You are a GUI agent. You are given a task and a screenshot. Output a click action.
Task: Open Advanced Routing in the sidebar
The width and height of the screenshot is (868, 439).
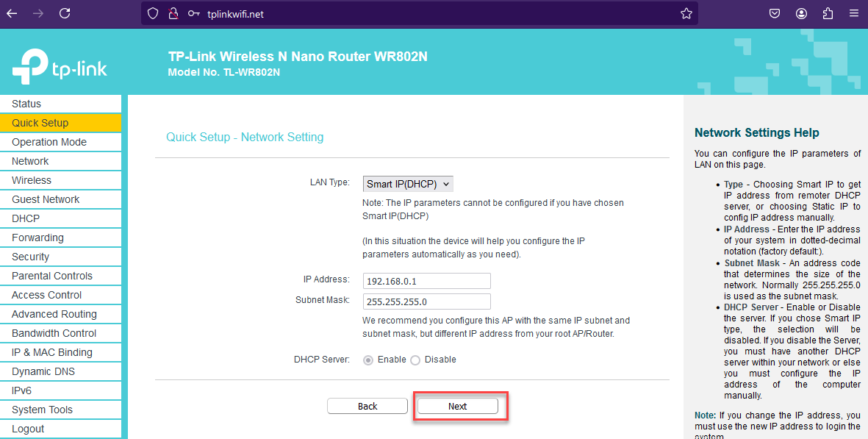pos(60,314)
